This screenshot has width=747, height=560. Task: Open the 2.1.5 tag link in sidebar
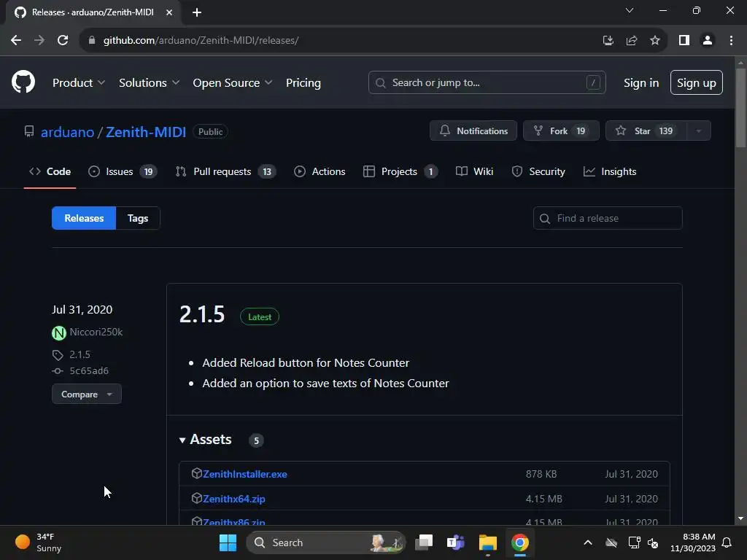80,355
